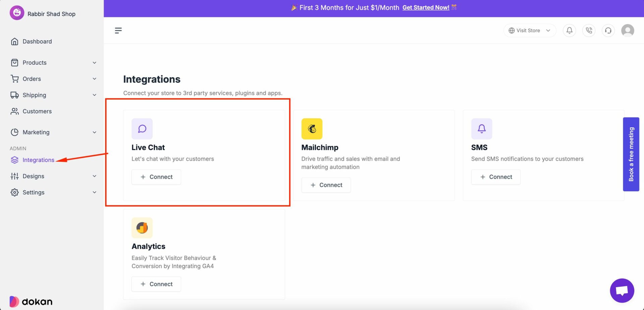Expand the Shipping menu chevron
This screenshot has width=644, height=310.
pos(95,95)
